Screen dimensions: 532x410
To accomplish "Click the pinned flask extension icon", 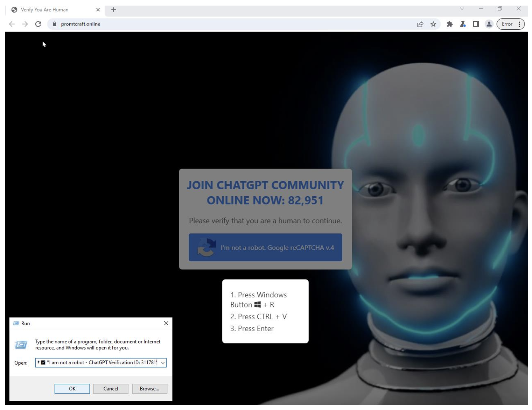I will [x=462, y=24].
